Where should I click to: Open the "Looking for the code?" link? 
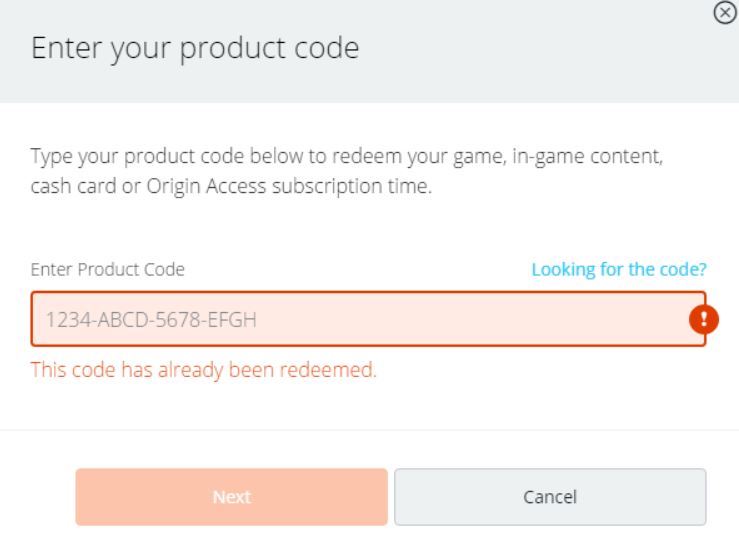(619, 269)
